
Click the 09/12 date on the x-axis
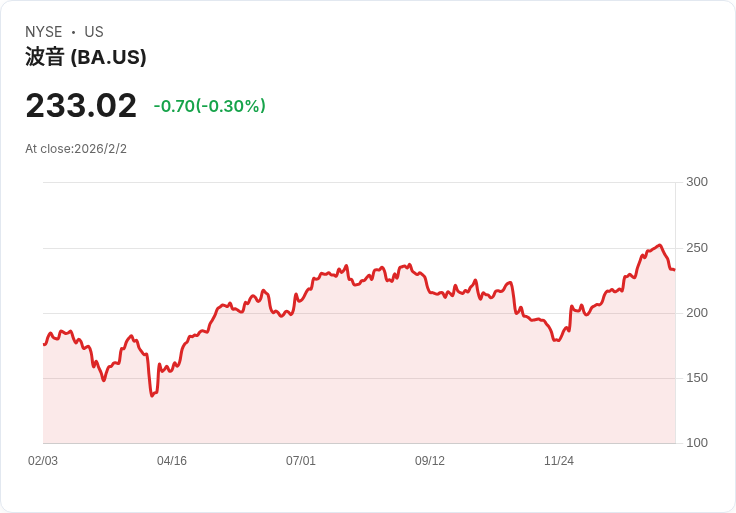point(430,461)
